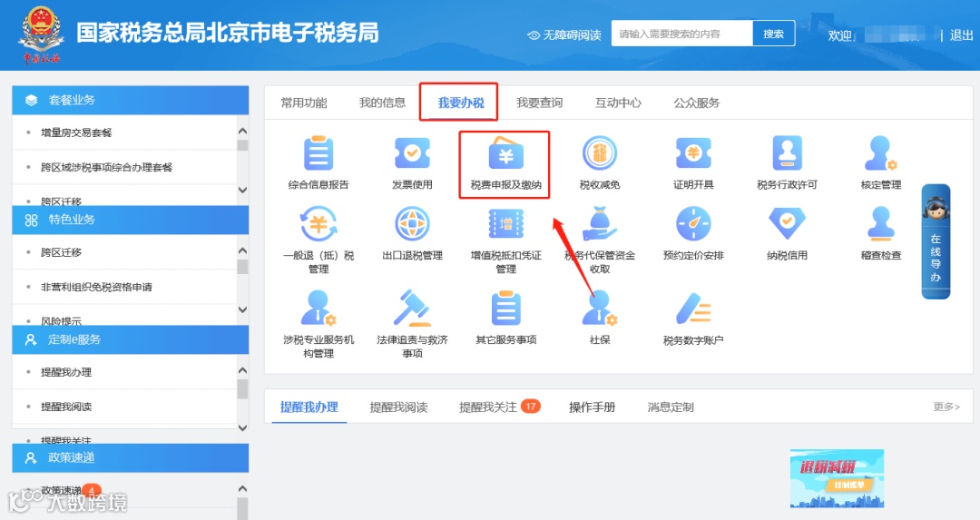Open 跨区迁移 under 特色业务

coord(62,252)
